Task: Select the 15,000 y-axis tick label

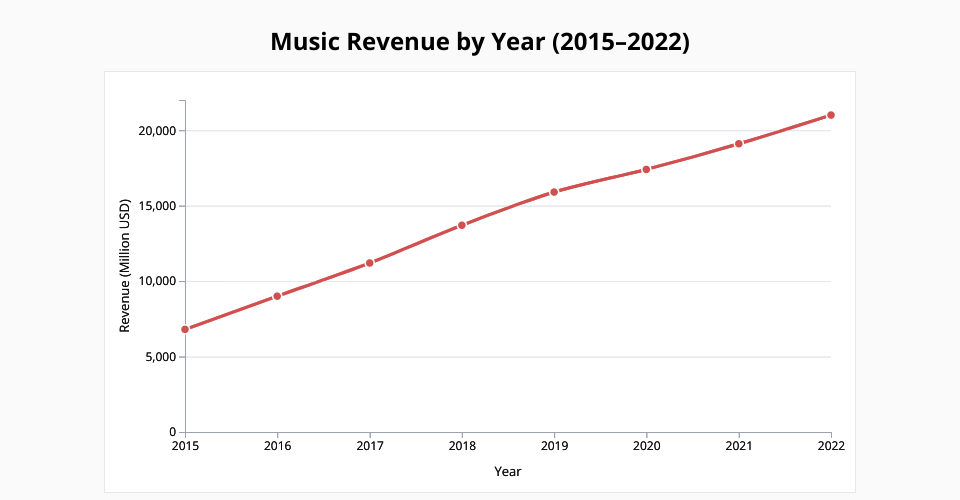Action: click(157, 206)
